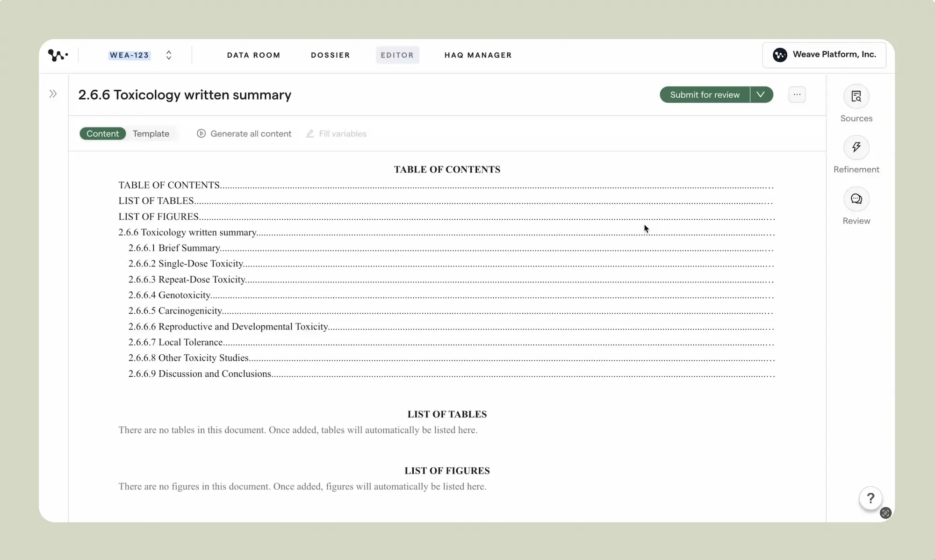Open the Sources panel icon
935x560 pixels.
tap(856, 97)
